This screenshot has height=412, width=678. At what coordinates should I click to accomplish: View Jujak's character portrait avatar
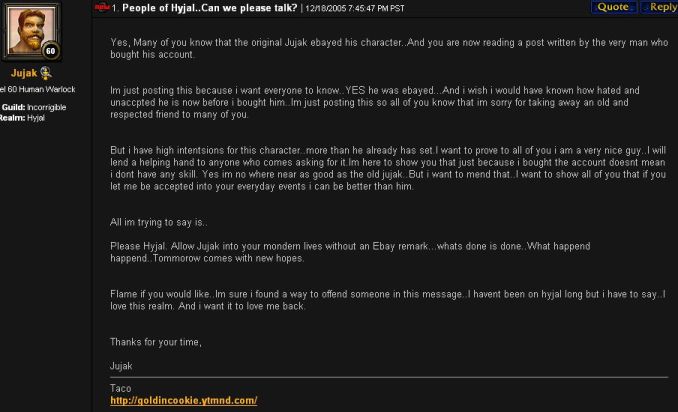pos(31,31)
